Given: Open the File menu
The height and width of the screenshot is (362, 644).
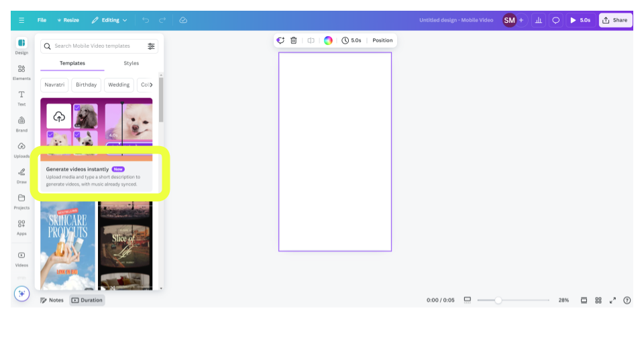Looking at the screenshot, I should pos(42,20).
